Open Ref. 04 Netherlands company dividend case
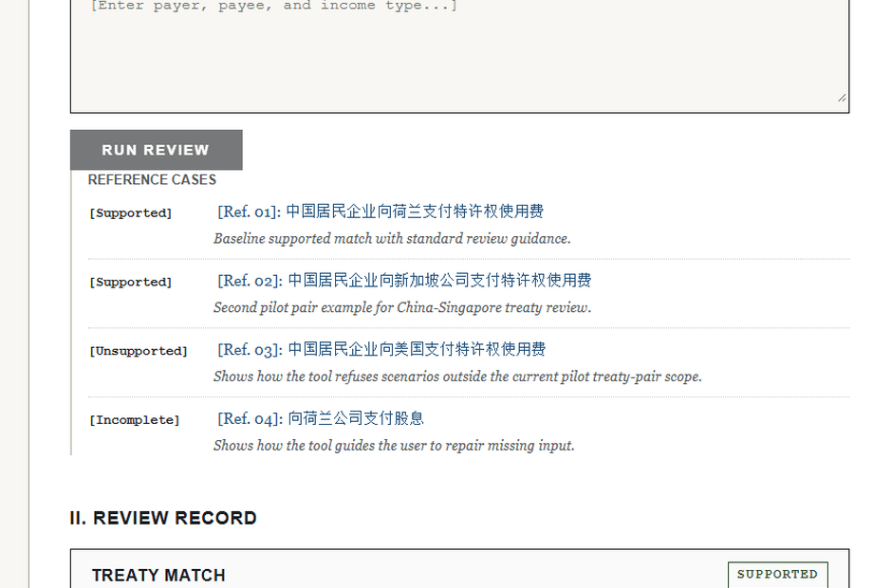 tap(321, 418)
